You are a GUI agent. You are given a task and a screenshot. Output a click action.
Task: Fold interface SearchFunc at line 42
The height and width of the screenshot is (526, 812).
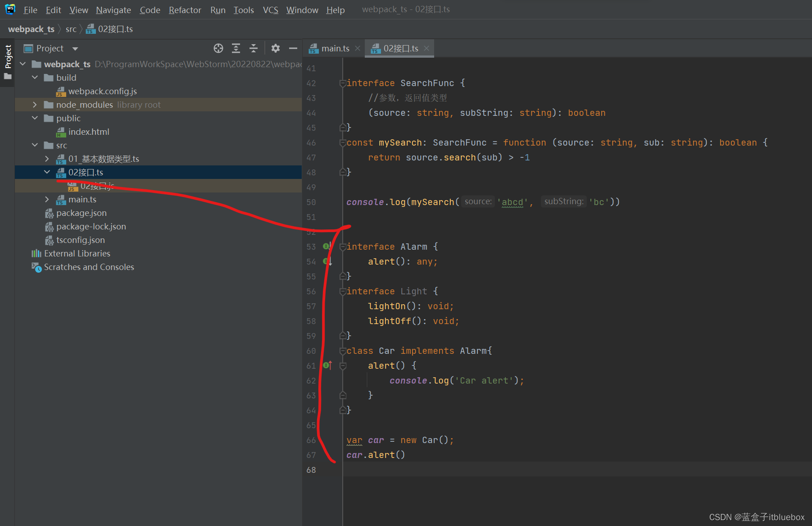343,83
